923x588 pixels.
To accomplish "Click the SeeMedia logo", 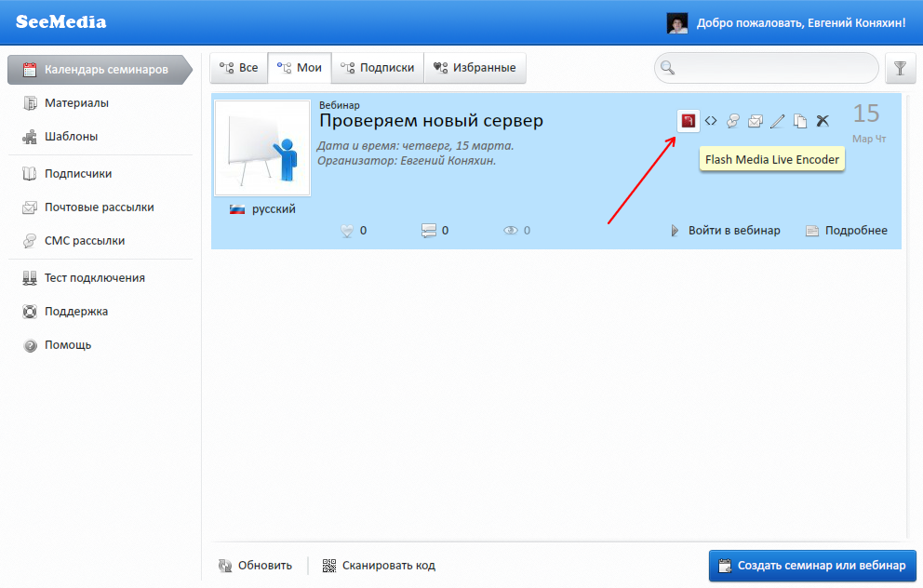I will 61,21.
